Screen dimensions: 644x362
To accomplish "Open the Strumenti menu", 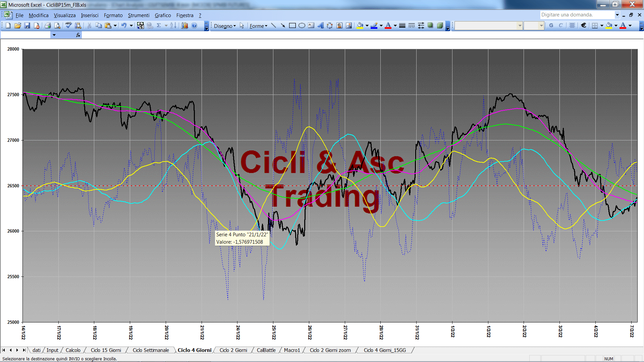I will click(139, 15).
